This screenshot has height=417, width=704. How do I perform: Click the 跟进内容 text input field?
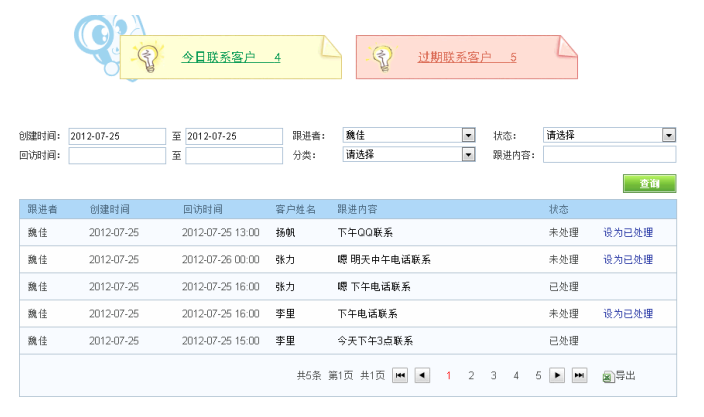(609, 155)
